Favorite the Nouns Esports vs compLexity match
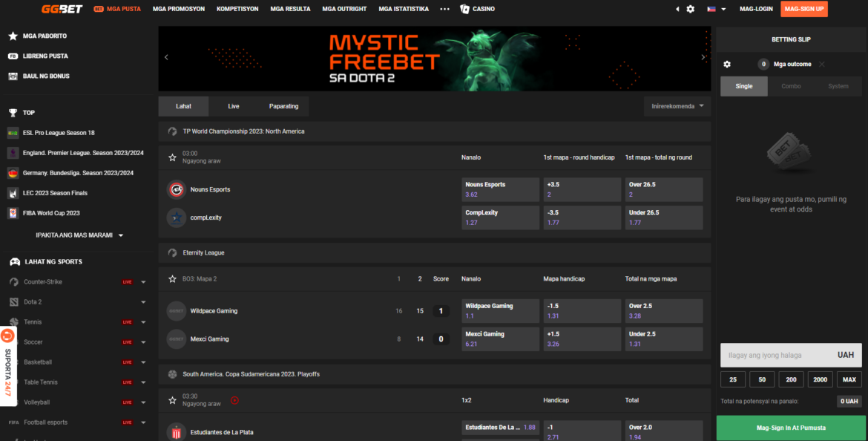 pos(172,157)
